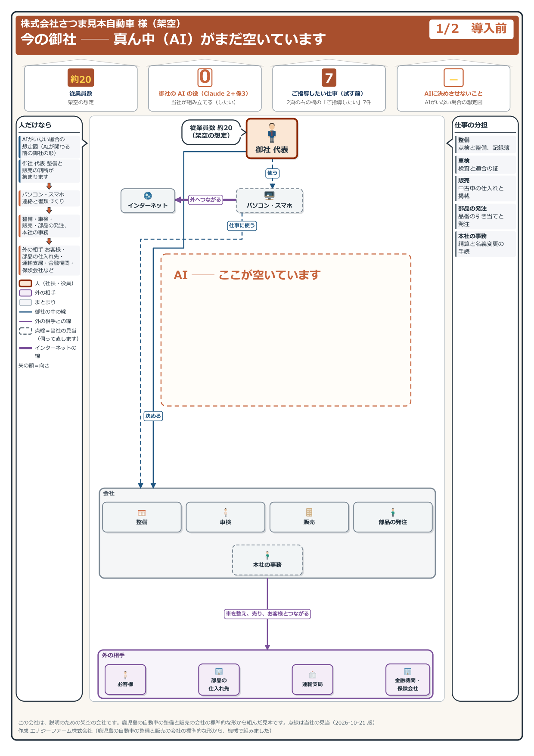The image size is (534, 756).
Task: Click the 仕事の分担 panel title
Action: pos(471,125)
